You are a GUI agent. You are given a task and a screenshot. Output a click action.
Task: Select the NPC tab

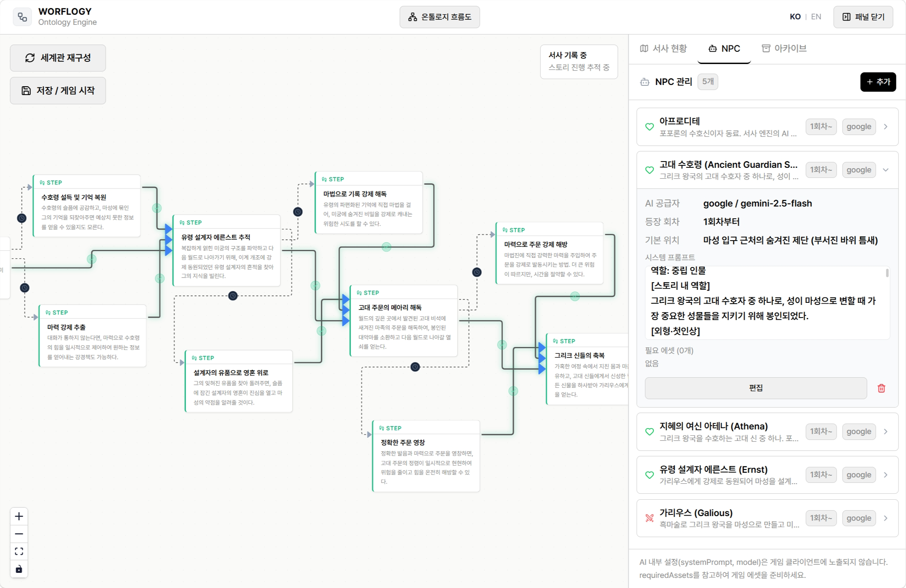[724, 48]
